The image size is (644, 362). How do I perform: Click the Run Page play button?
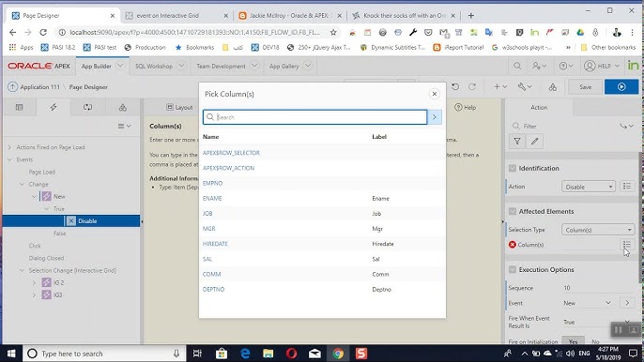[x=621, y=87]
